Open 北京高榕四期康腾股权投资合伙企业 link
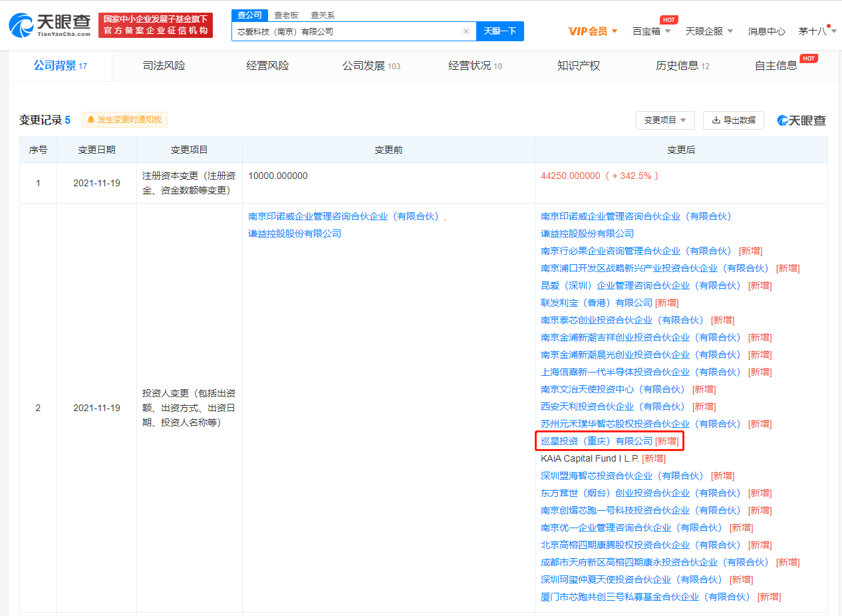 click(x=642, y=545)
